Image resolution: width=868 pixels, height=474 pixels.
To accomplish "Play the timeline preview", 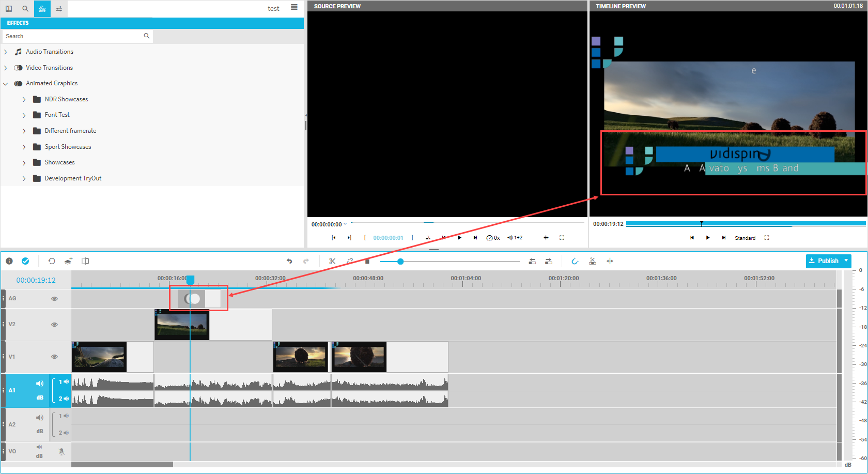I will click(x=708, y=238).
